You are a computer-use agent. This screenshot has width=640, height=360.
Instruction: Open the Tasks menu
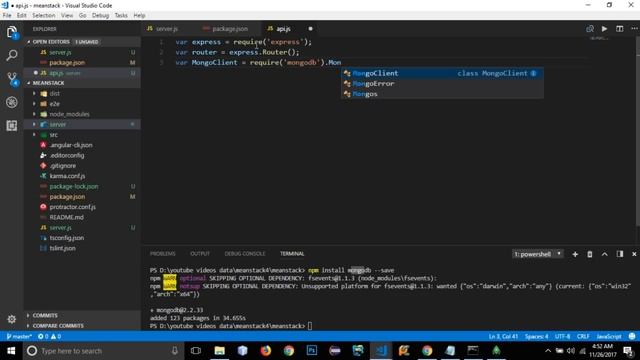[x=121, y=15]
